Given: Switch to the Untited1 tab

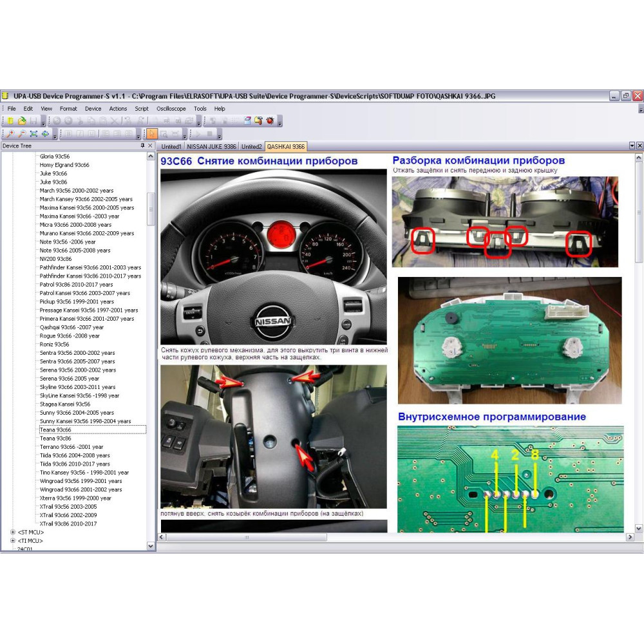Looking at the screenshot, I should coord(171,146).
